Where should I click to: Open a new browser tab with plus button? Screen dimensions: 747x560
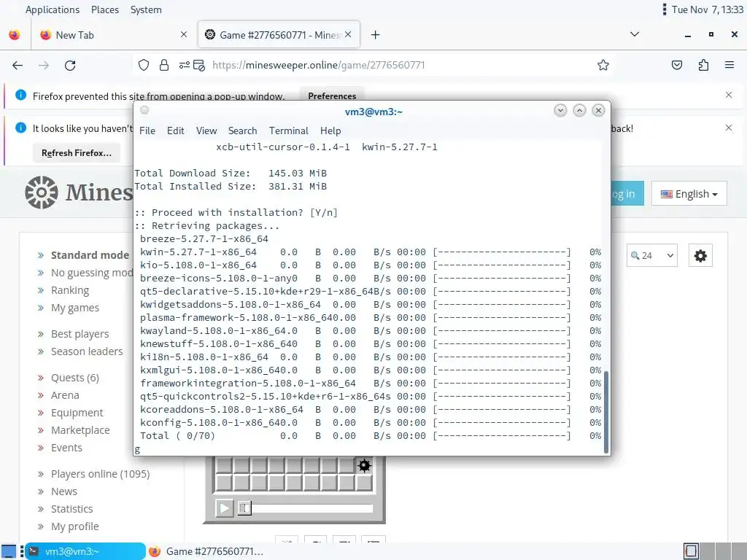click(x=376, y=35)
